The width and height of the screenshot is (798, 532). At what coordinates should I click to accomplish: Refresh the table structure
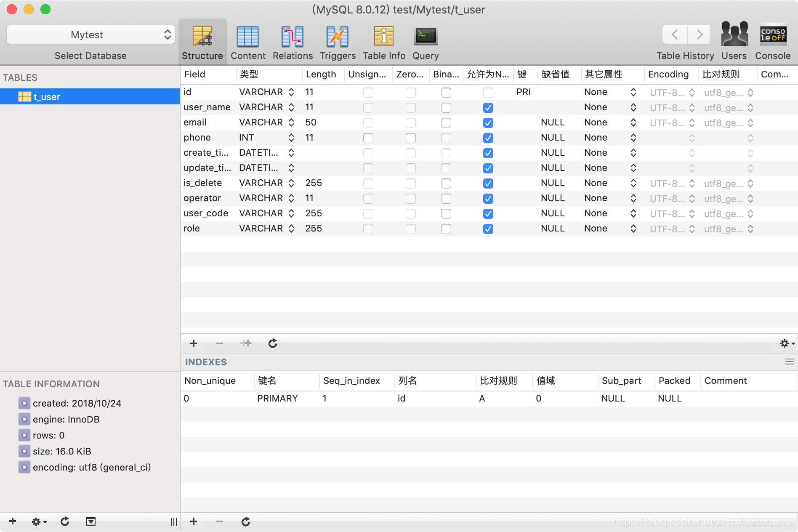(x=273, y=343)
